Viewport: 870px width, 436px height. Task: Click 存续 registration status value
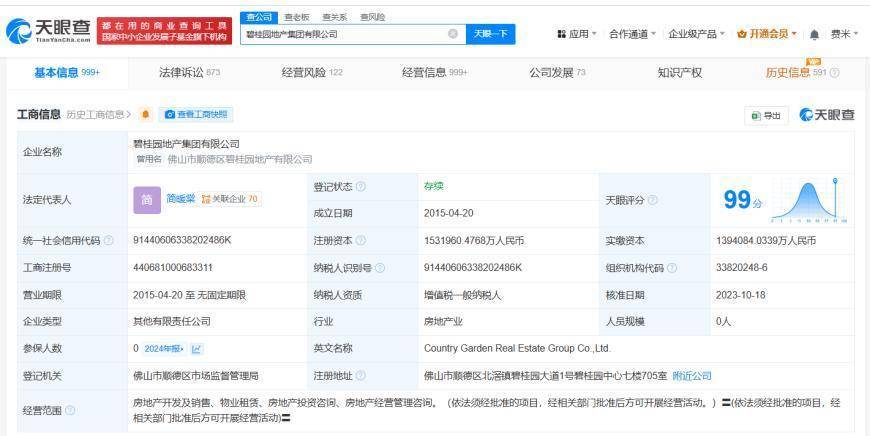[x=433, y=186]
